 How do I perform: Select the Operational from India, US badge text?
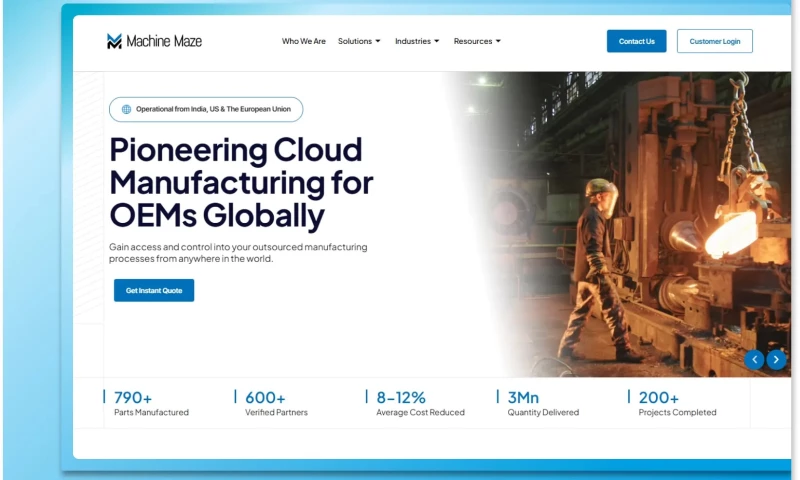213,109
